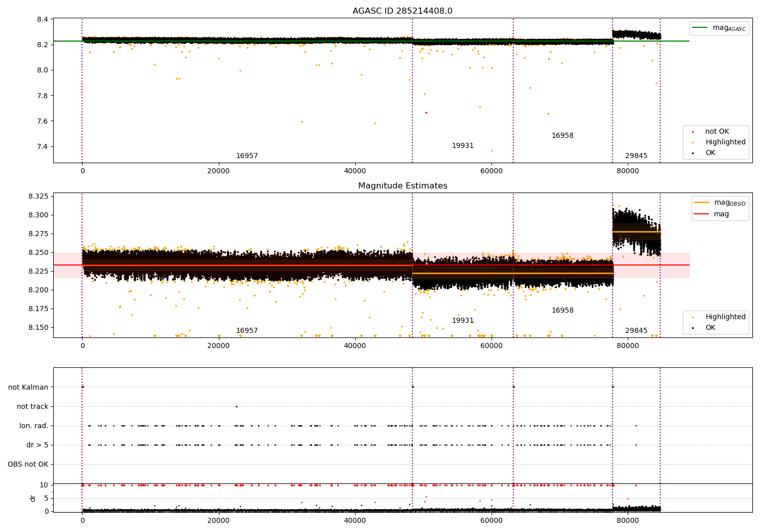Click the orange mag OBSID legend line
The height and width of the screenshot is (532, 760).
click(702, 203)
